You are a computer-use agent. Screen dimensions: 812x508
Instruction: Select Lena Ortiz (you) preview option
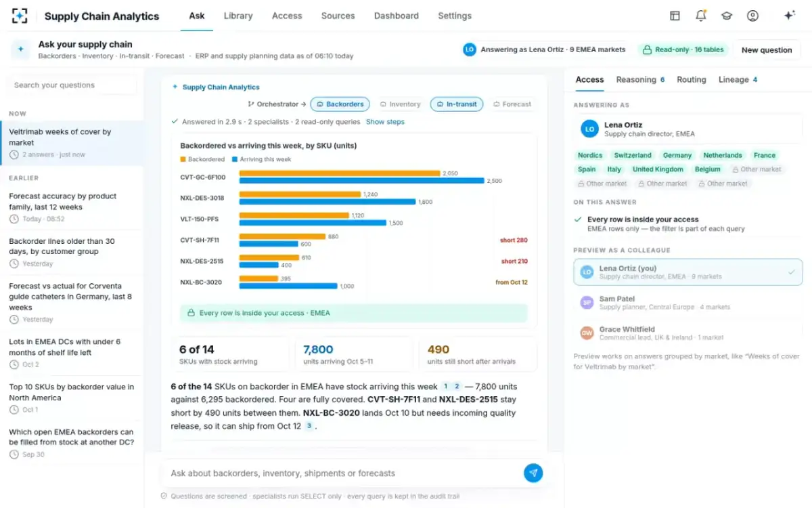[x=688, y=272]
